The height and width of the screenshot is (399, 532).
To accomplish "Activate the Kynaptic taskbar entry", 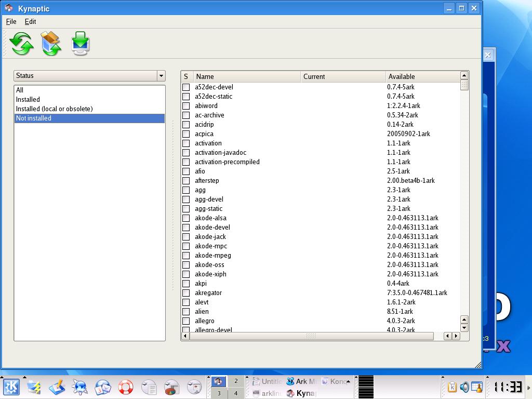I will click(302, 393).
